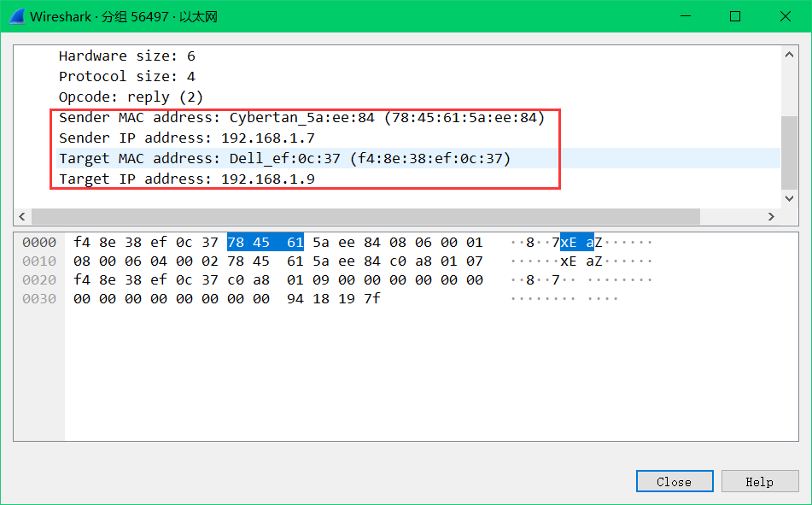Click the Wireshark shark fin icon
This screenshot has width=812, height=505.
17,16
